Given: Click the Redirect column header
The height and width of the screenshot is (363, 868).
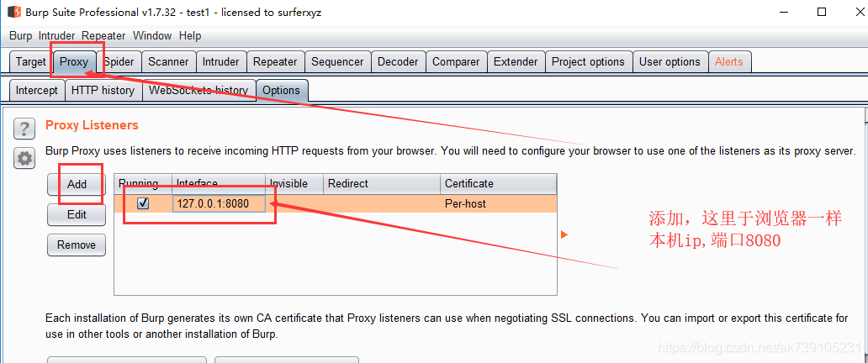Looking at the screenshot, I should point(382,183).
